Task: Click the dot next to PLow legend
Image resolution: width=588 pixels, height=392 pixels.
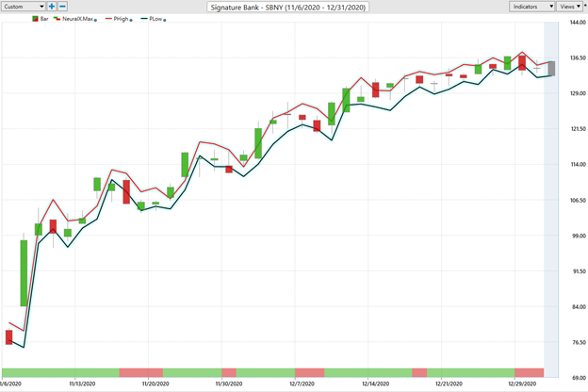Action: tap(165, 20)
